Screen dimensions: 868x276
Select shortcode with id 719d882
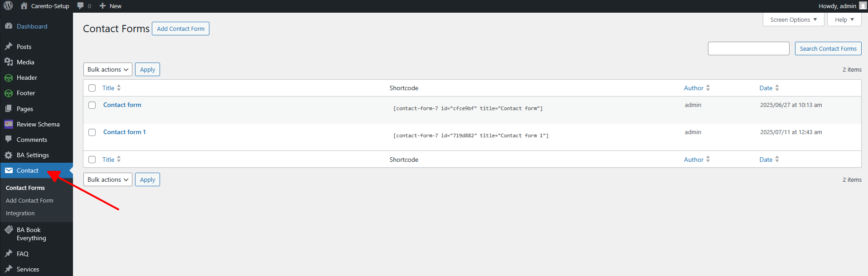tap(471, 136)
